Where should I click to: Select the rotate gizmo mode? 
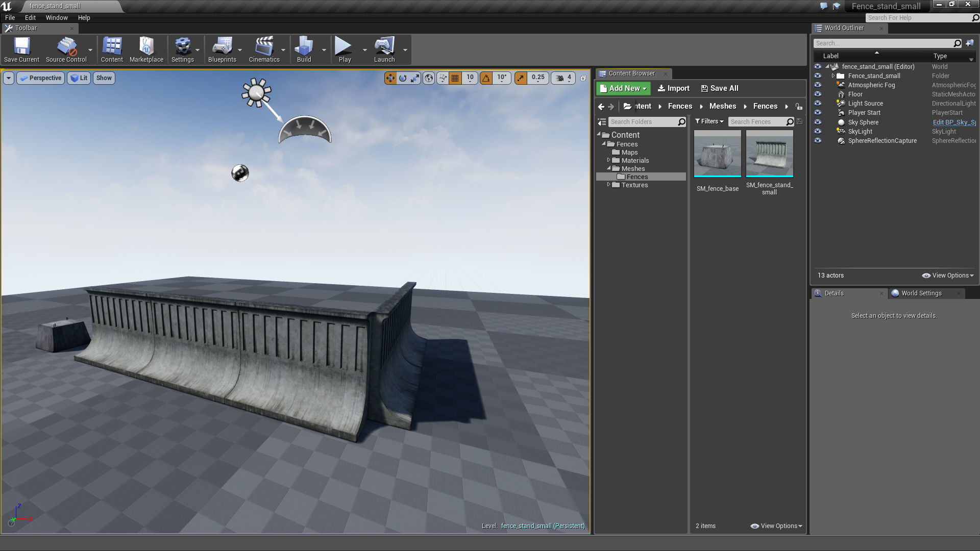point(403,78)
